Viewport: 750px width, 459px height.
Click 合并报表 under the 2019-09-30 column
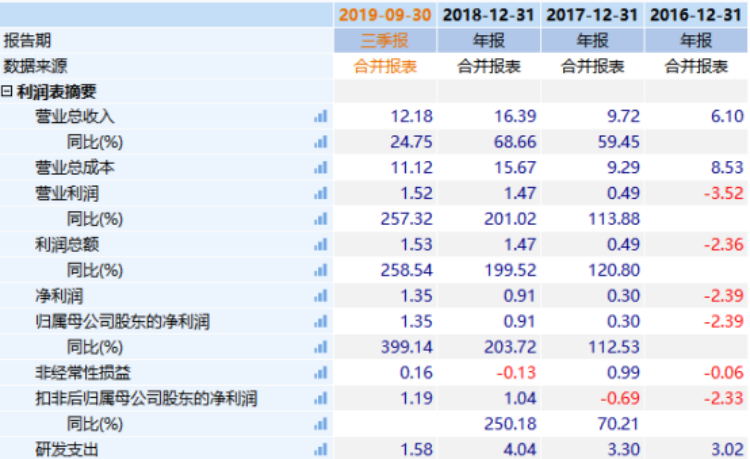point(385,66)
